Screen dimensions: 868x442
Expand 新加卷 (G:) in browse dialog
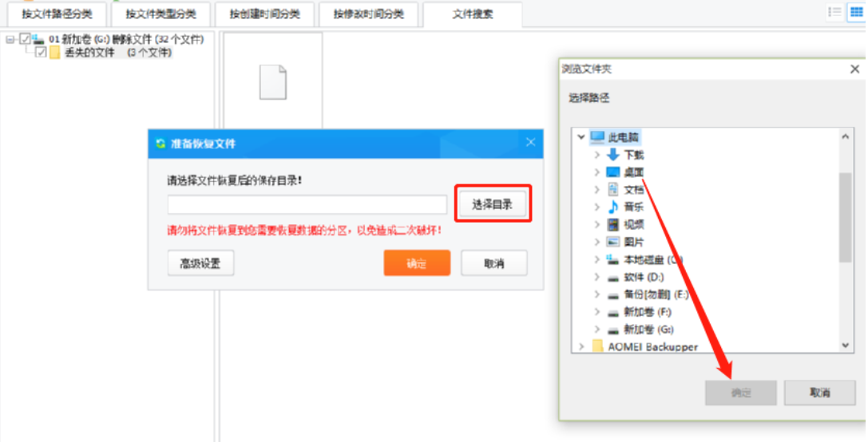[x=597, y=330]
